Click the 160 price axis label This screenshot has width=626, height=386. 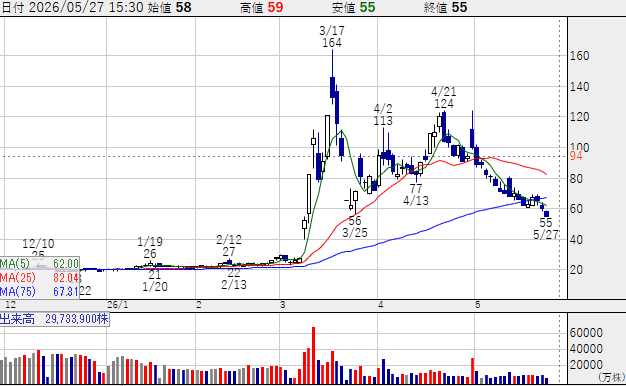click(579, 56)
